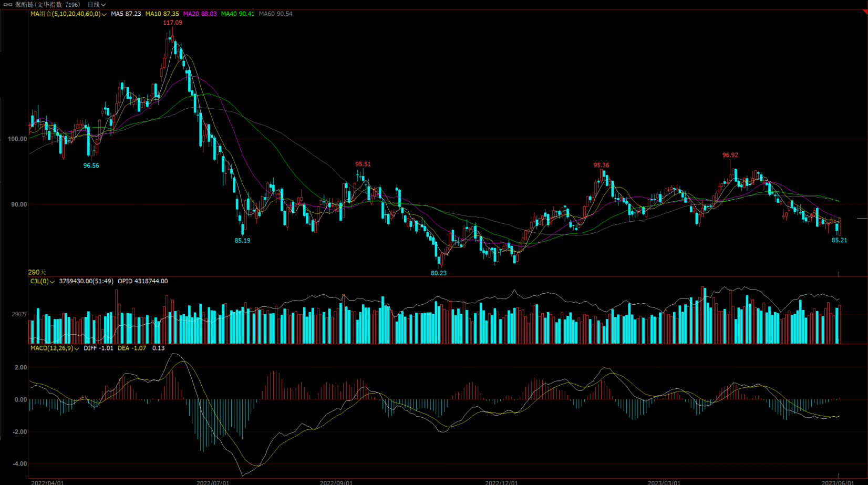Click the 95.36 high price label
The height and width of the screenshot is (485, 868).
[x=602, y=166]
